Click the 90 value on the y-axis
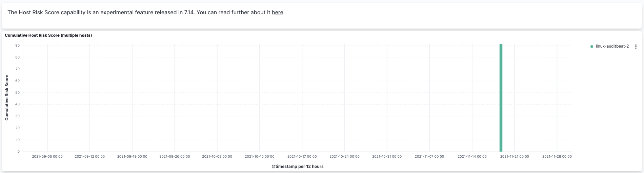 click(x=17, y=46)
